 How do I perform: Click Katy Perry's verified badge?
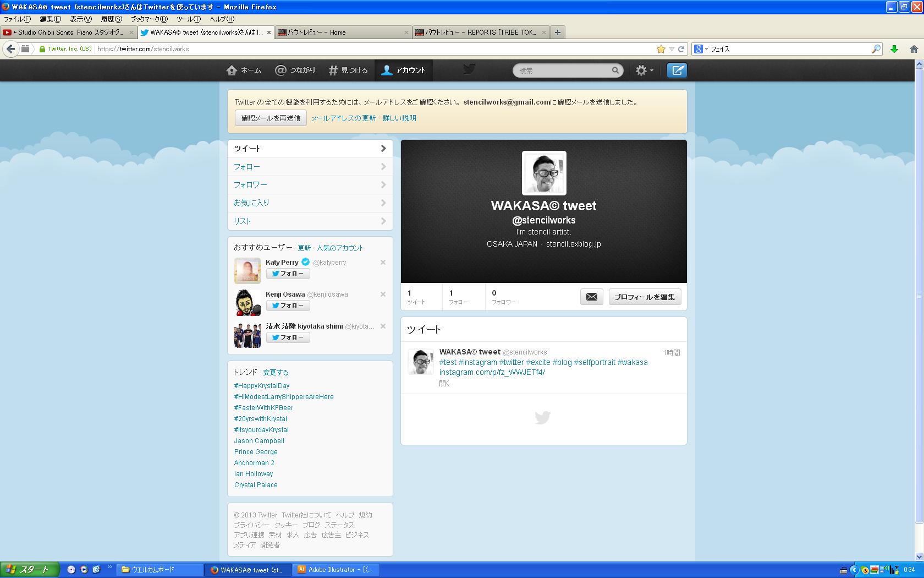pos(305,262)
